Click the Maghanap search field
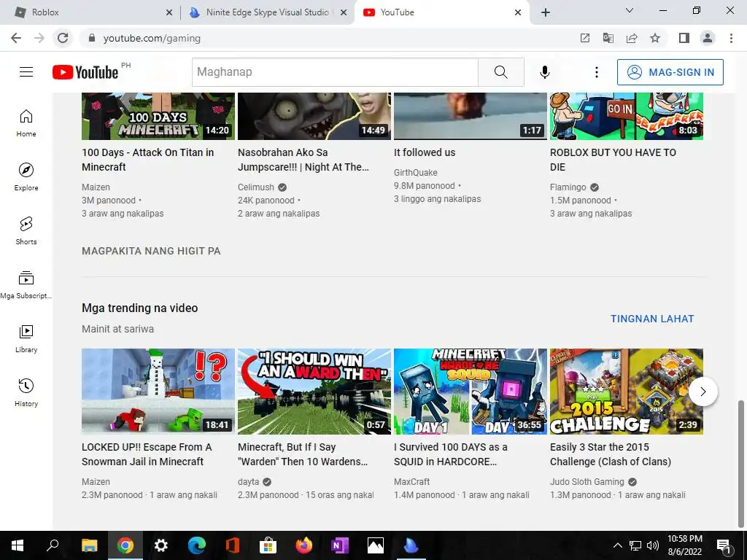747x560 pixels. [335, 72]
